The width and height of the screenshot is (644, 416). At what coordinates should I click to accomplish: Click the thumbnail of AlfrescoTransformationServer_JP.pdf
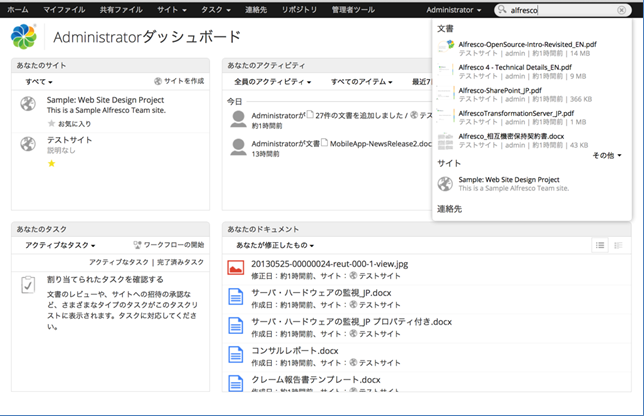(x=446, y=116)
